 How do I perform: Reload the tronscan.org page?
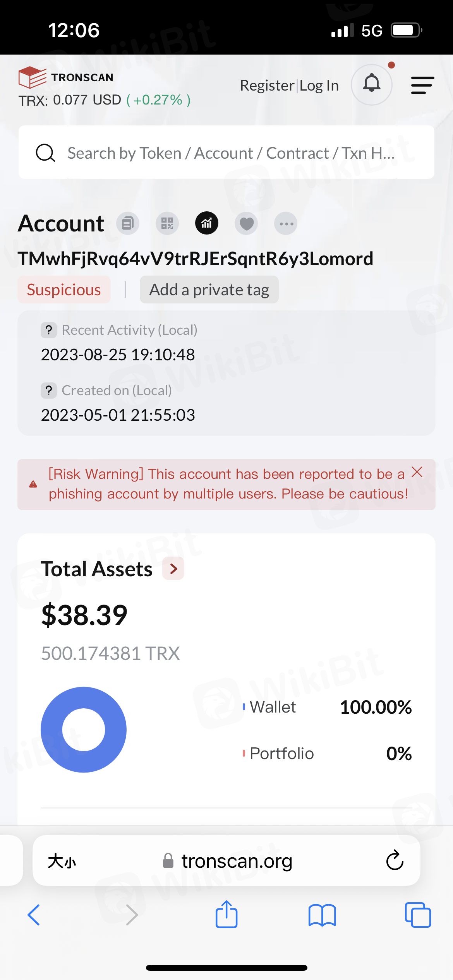(x=395, y=860)
